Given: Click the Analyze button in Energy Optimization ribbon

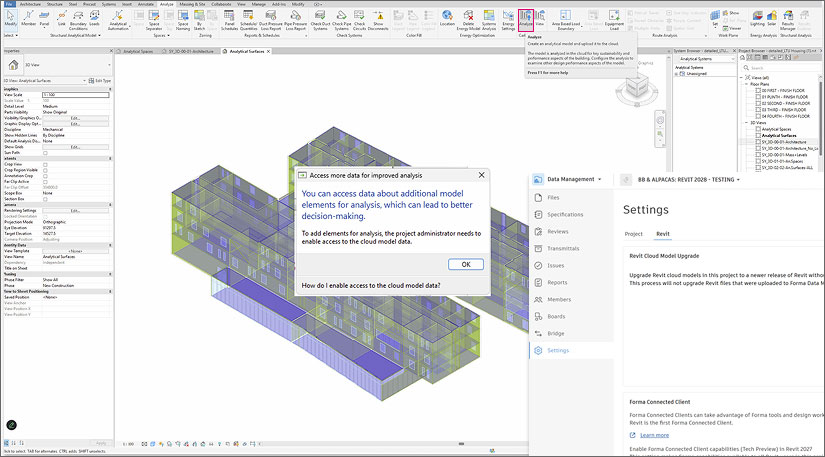Looking at the screenshot, I should tap(526, 21).
